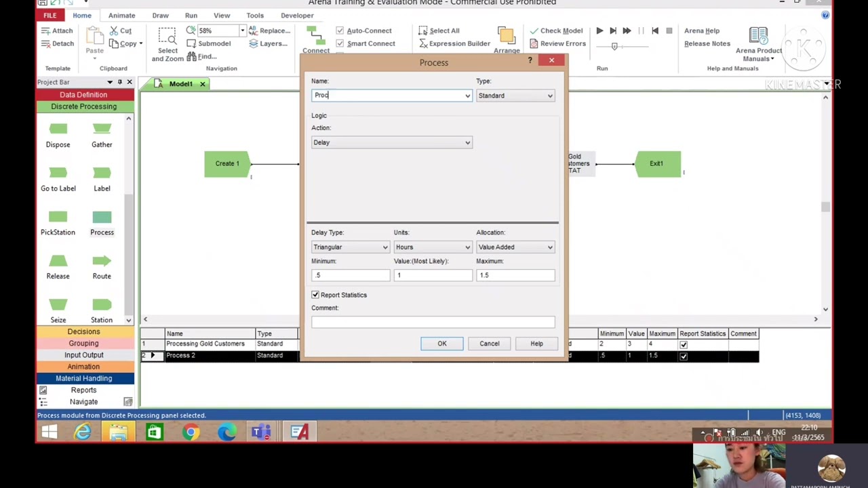
Task: Switch to the Developer ribbon tab
Action: pos(297,16)
